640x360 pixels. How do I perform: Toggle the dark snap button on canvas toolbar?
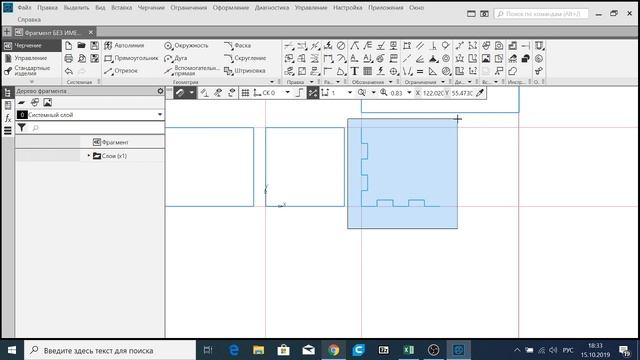180,93
